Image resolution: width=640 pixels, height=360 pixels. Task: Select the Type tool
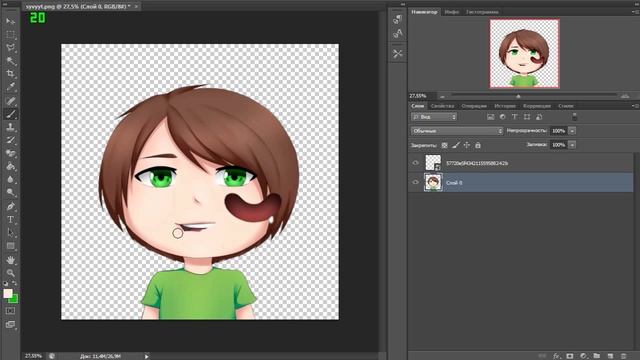point(10,220)
